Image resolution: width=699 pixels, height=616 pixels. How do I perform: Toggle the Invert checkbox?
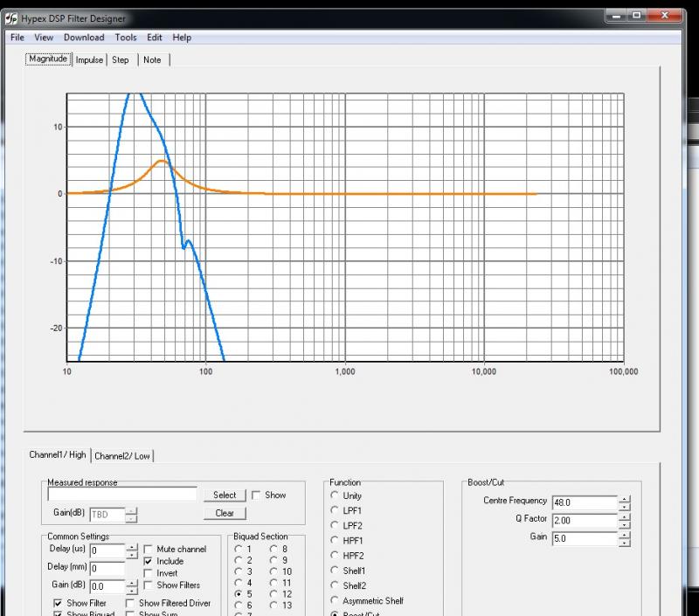pos(149,573)
